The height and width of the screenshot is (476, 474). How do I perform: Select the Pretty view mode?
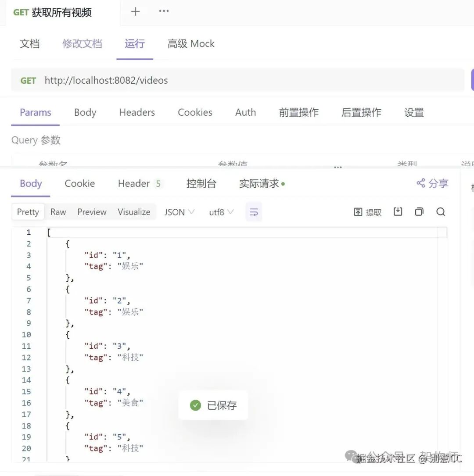click(x=28, y=212)
